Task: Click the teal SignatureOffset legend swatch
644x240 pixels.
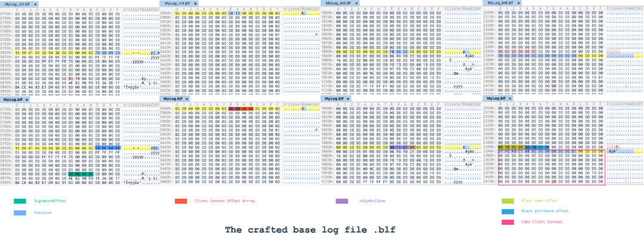Action: (20, 201)
